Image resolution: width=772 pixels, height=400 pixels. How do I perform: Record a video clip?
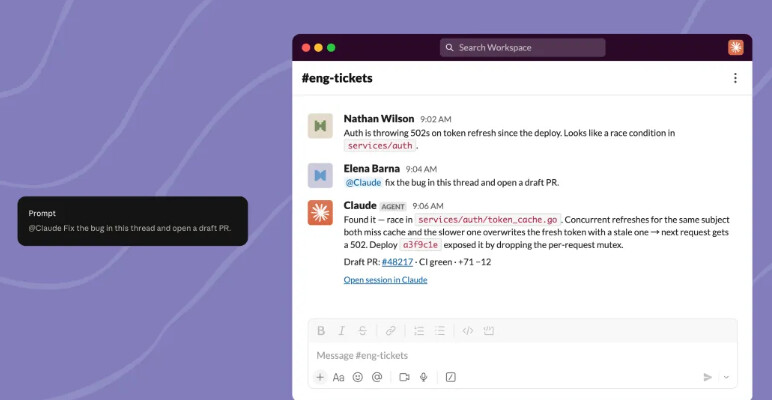click(405, 377)
